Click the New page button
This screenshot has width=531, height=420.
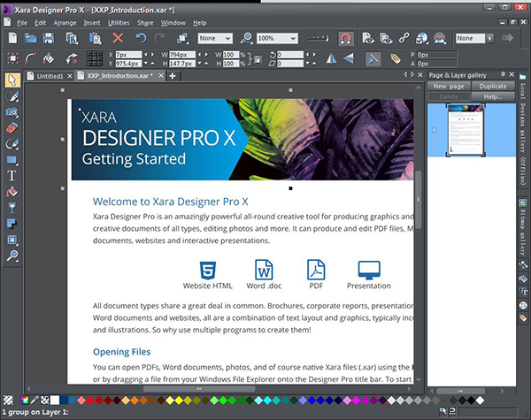coord(450,87)
